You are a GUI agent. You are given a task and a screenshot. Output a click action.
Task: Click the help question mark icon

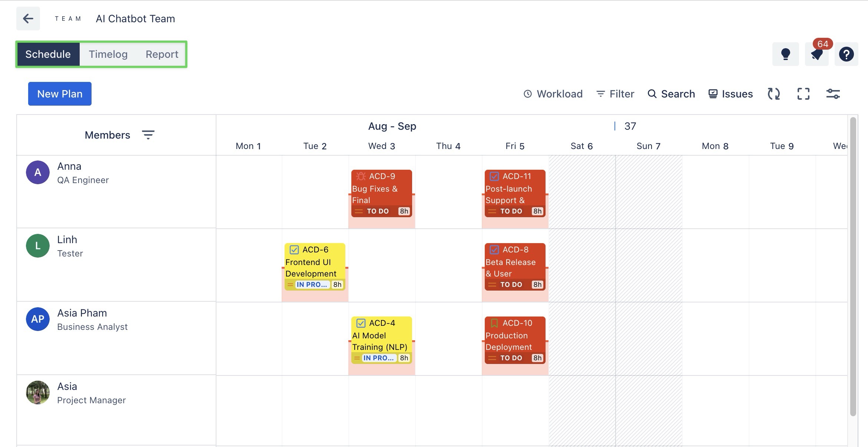(846, 54)
